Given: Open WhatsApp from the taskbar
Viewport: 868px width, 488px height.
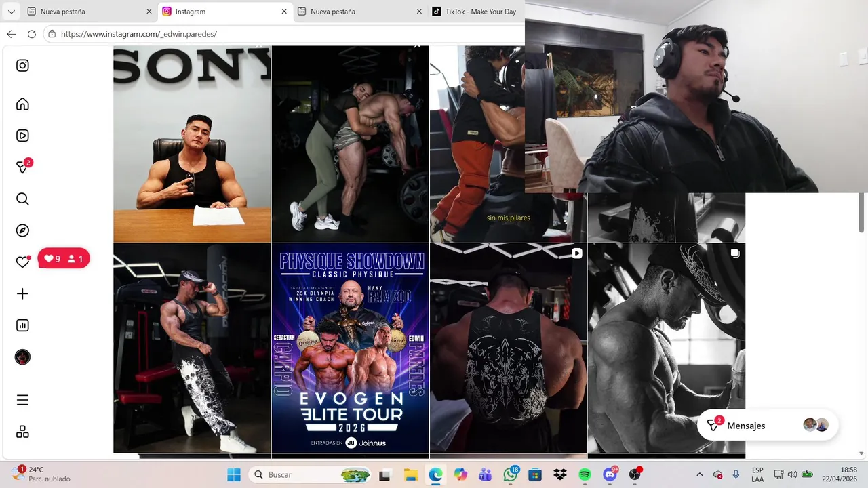Looking at the screenshot, I should 511,474.
